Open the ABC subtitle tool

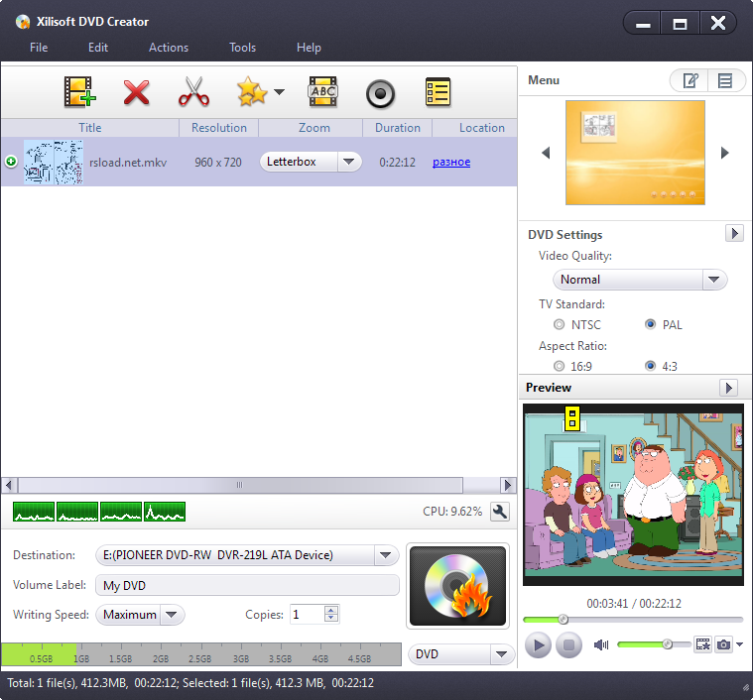click(322, 91)
